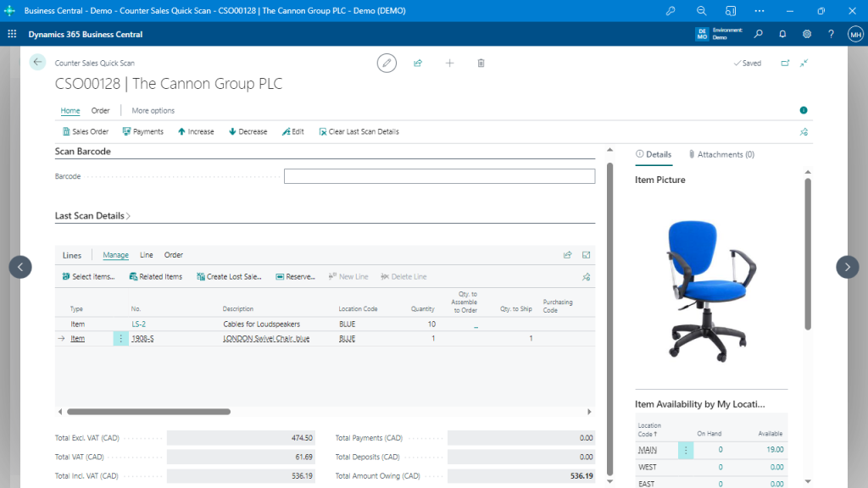Click the Decrease quantity action

(x=247, y=131)
